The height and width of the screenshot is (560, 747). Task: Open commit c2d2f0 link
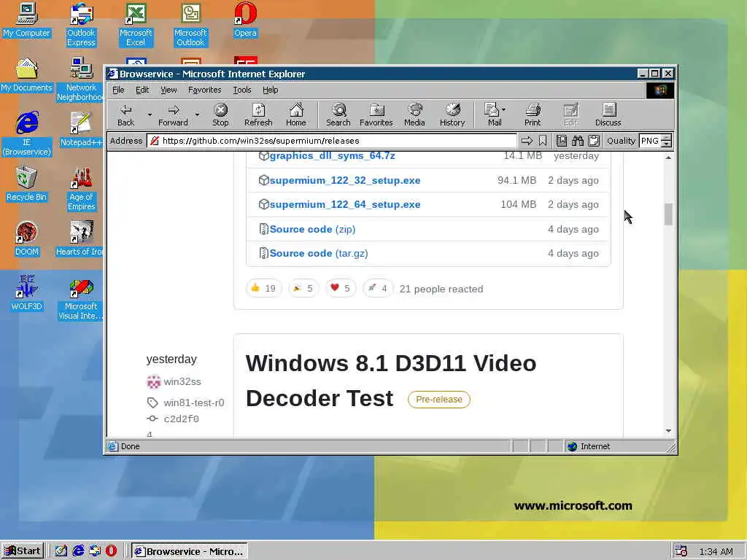(x=181, y=419)
